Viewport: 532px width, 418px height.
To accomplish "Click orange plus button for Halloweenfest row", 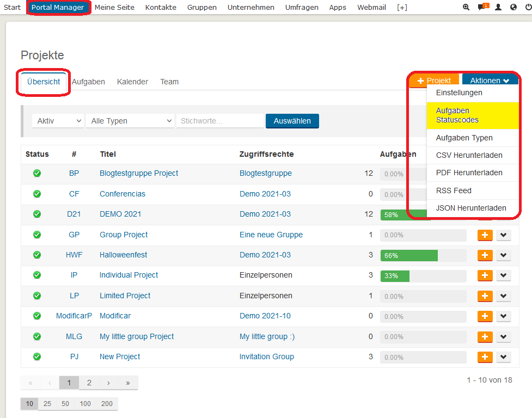I will pyautogui.click(x=485, y=255).
